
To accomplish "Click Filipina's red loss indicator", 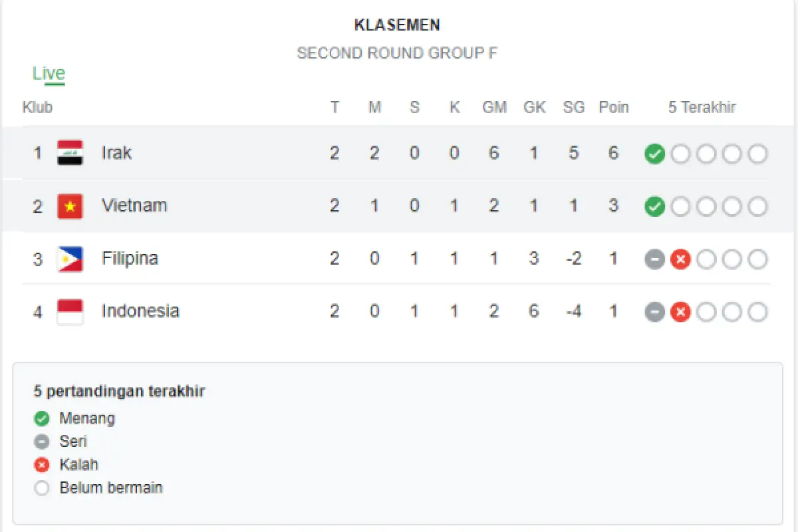I will pyautogui.click(x=680, y=259).
